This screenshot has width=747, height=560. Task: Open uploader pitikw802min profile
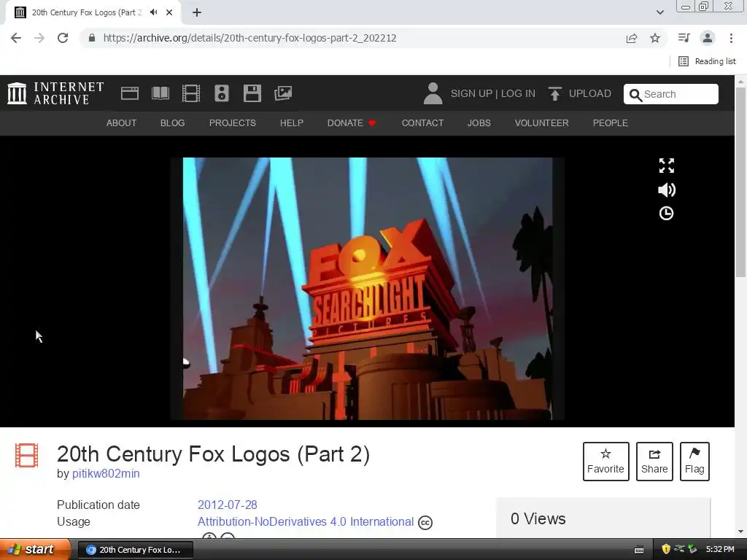(x=106, y=474)
